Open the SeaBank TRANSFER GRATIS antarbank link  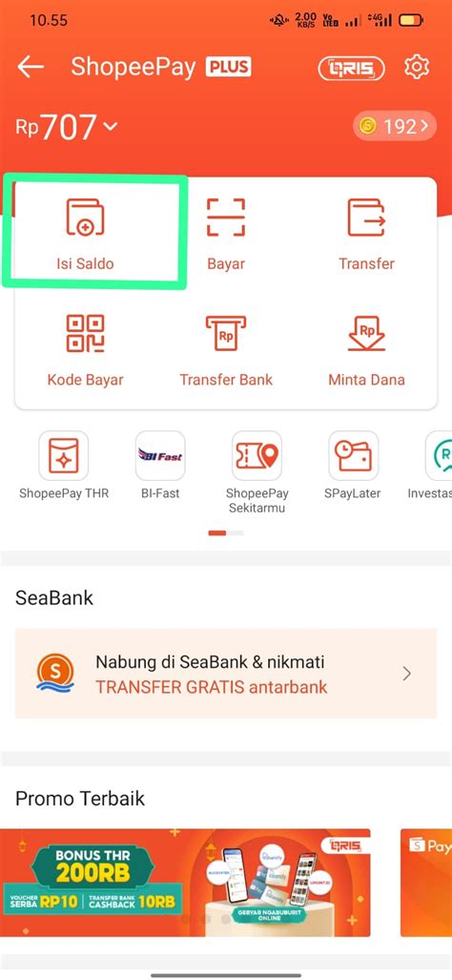(211, 687)
